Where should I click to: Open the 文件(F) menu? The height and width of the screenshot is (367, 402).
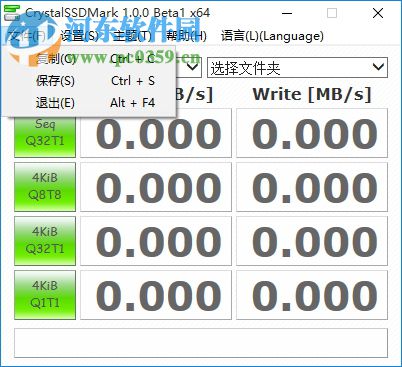[26, 36]
